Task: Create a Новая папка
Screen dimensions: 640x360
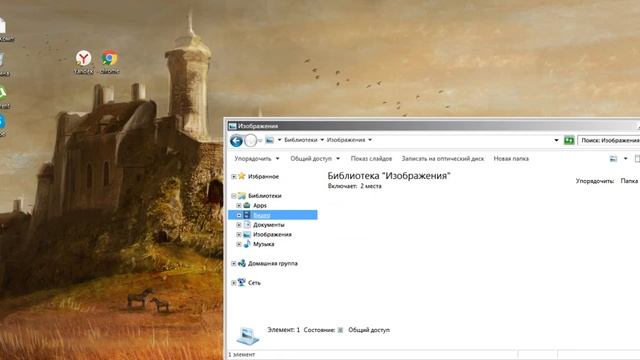Action: coord(511,158)
